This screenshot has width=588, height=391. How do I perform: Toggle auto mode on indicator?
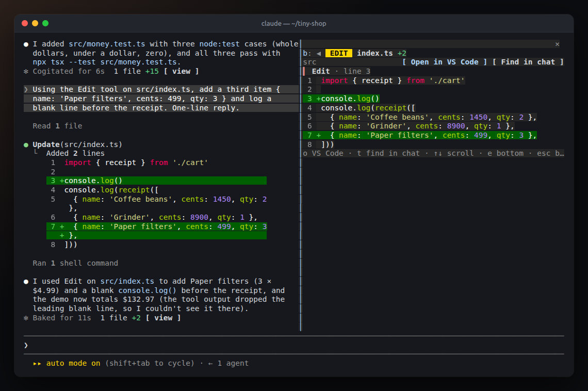[73, 363]
